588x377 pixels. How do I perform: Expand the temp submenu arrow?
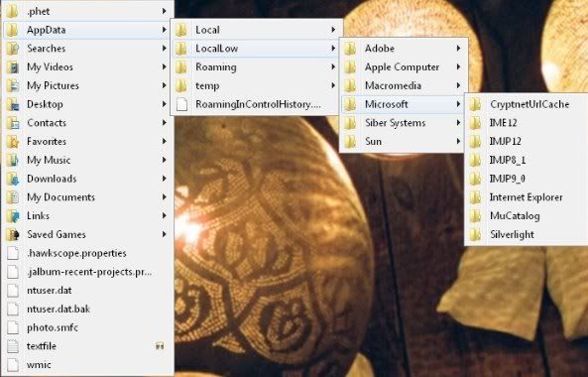pyautogui.click(x=333, y=85)
